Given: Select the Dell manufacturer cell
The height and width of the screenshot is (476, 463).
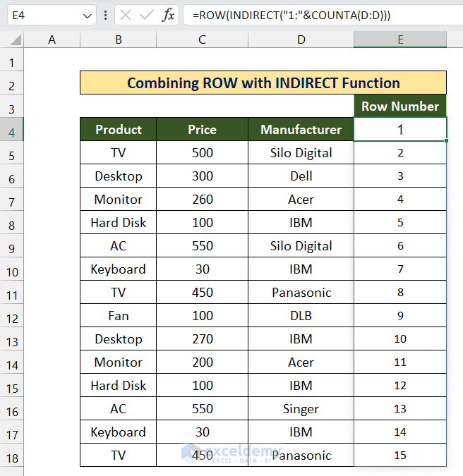Looking at the screenshot, I should [301, 176].
